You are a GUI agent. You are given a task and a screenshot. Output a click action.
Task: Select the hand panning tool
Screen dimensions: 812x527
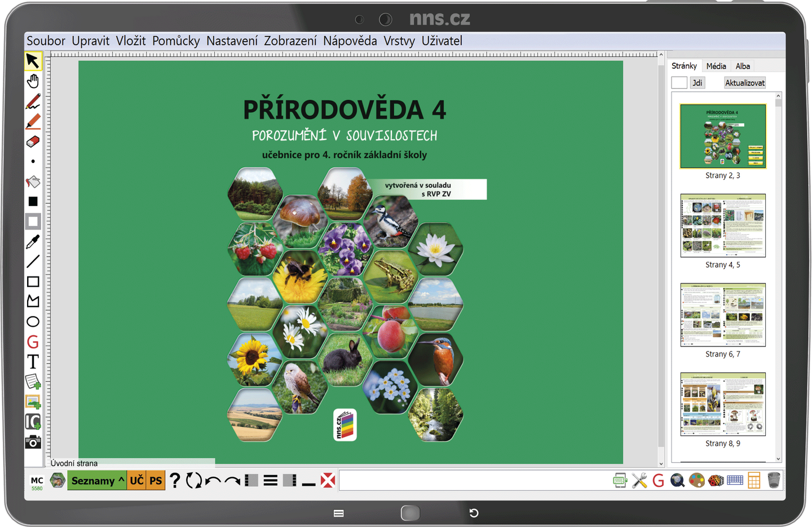click(x=33, y=81)
